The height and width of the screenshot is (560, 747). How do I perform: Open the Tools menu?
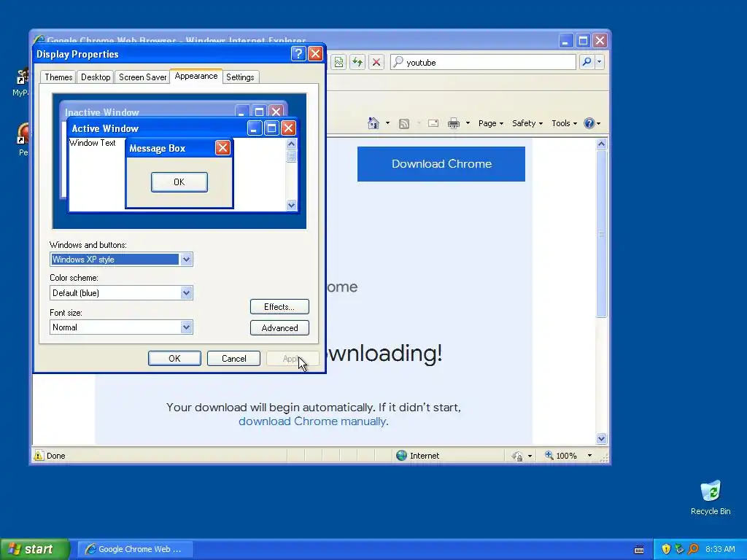pyautogui.click(x=564, y=123)
